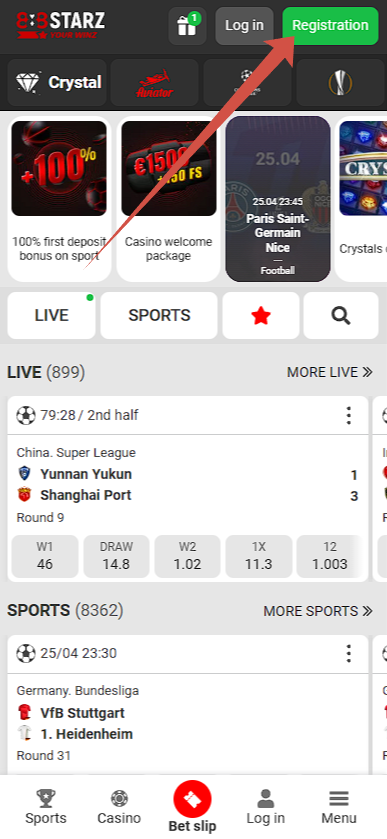Expand the MORE SPORTS list

point(318,611)
